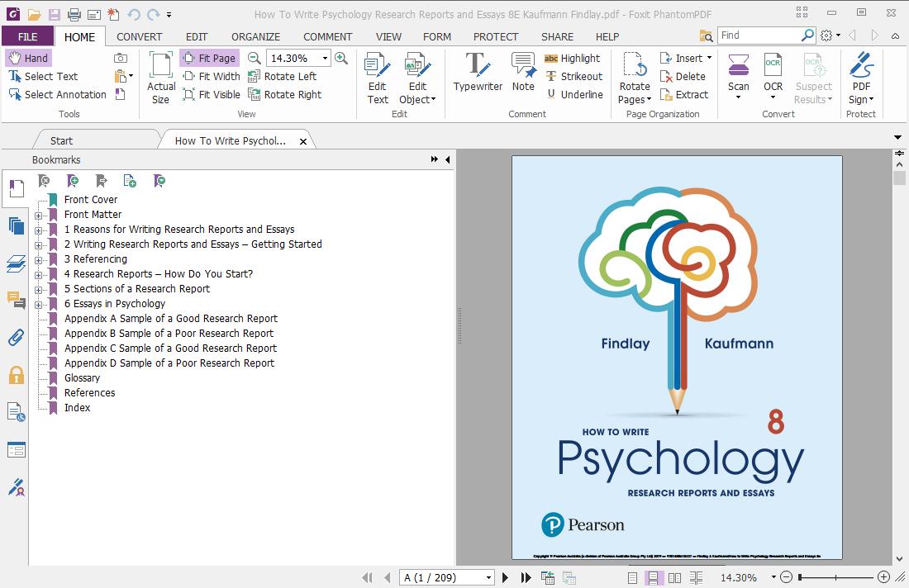Open the CONVERT ribbon tab
The width and height of the screenshot is (909, 588).
click(139, 36)
